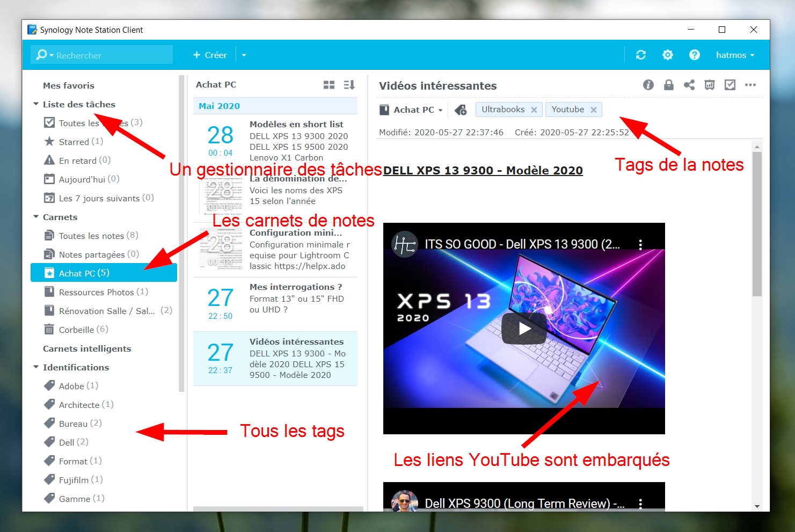
Task: Show note information with the info icon
Action: click(x=648, y=85)
